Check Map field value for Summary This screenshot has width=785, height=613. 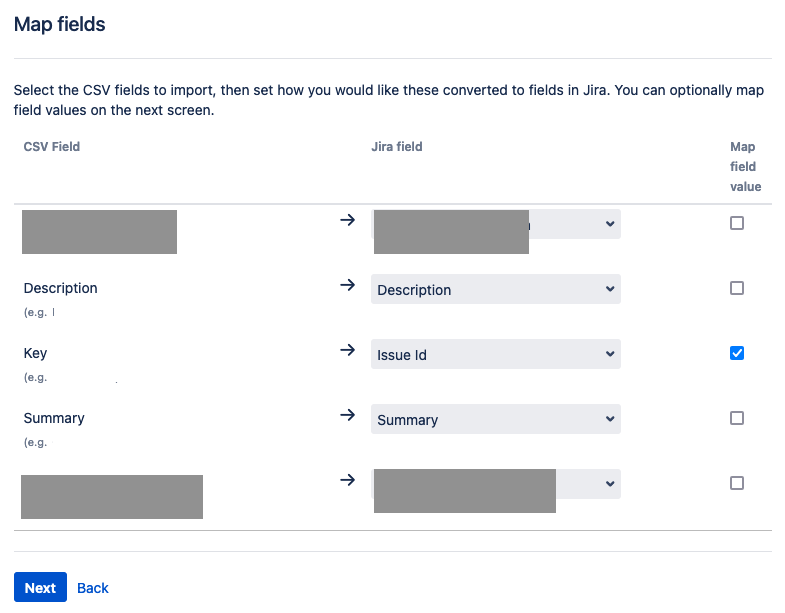coord(737,418)
